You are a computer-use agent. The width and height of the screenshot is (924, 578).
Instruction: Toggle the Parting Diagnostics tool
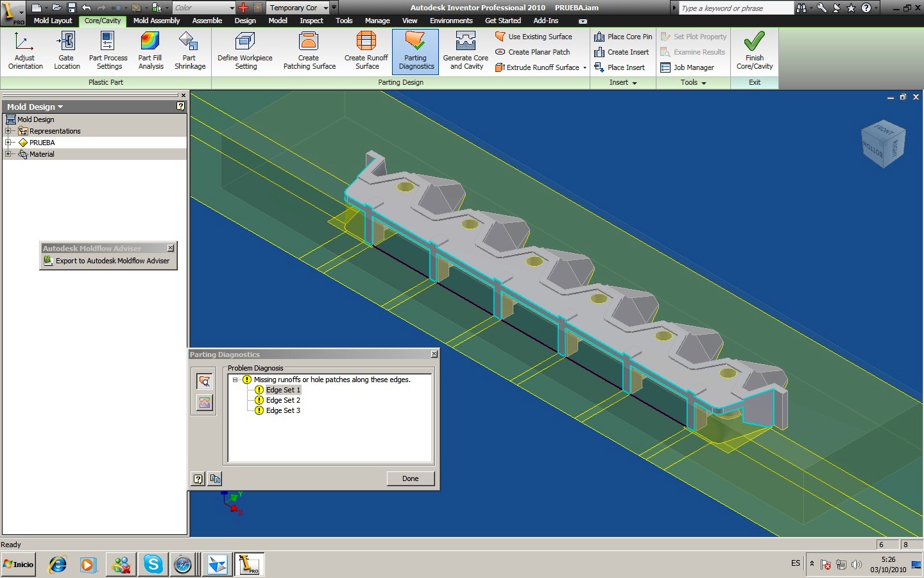point(416,51)
